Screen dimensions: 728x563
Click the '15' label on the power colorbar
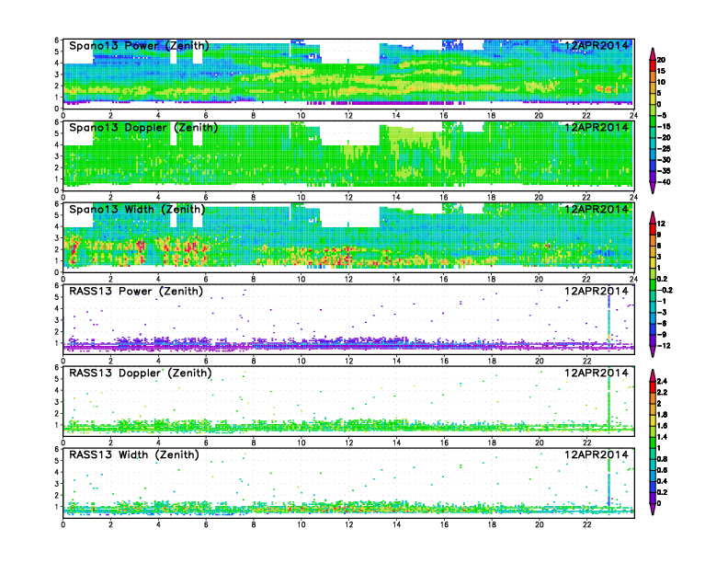click(661, 71)
